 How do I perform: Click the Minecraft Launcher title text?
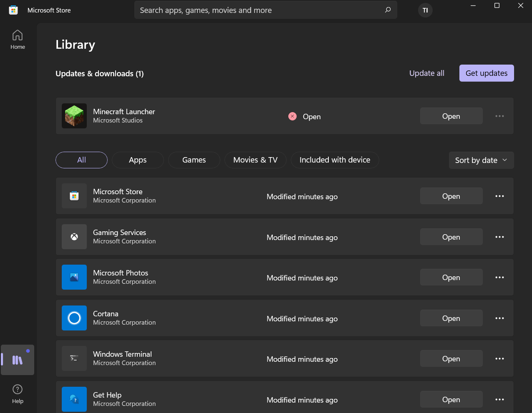pos(124,112)
